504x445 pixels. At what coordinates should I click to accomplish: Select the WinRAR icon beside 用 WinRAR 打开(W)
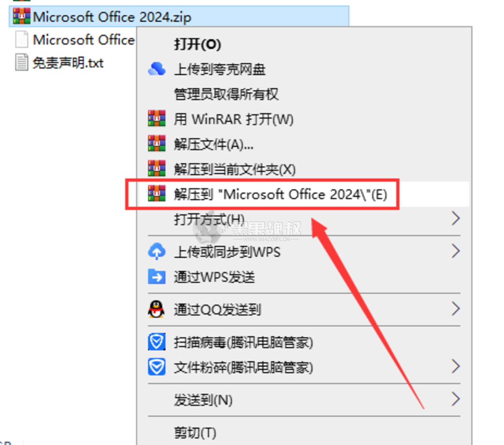(x=157, y=119)
